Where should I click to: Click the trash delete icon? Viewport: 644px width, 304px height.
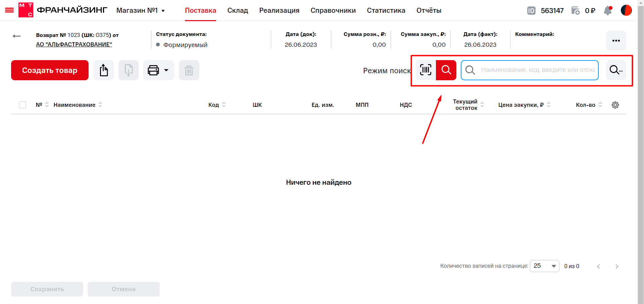(x=189, y=70)
